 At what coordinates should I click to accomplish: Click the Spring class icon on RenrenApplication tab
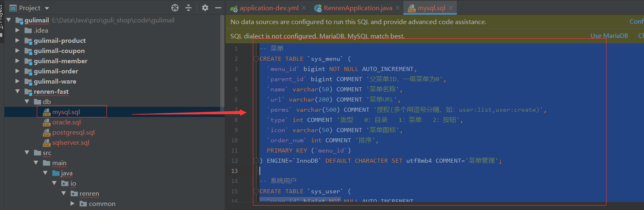pyautogui.click(x=318, y=8)
